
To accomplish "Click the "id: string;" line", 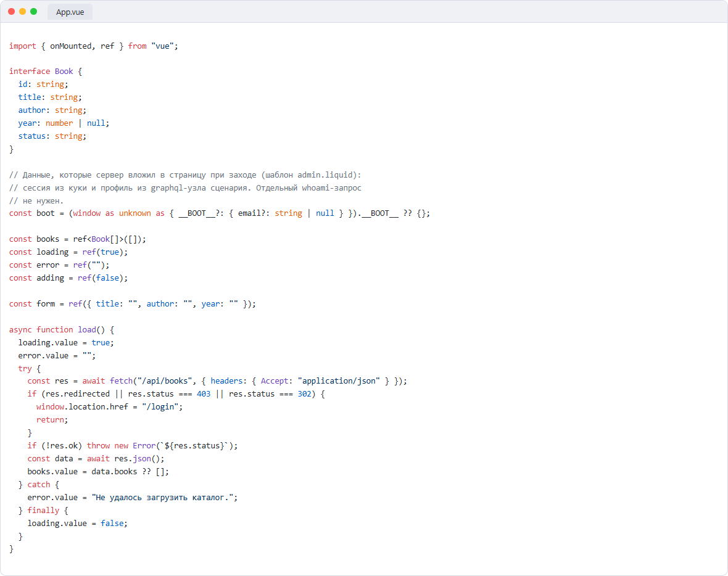I will pos(43,84).
